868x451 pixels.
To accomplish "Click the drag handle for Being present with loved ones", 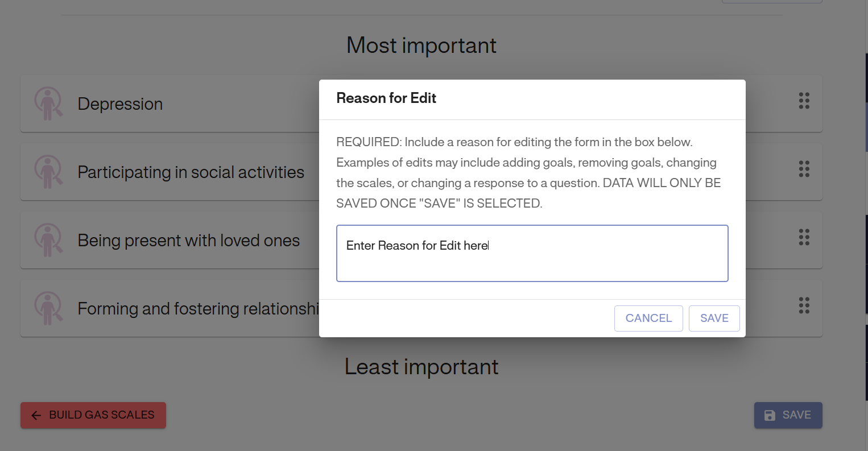I will pos(804,237).
